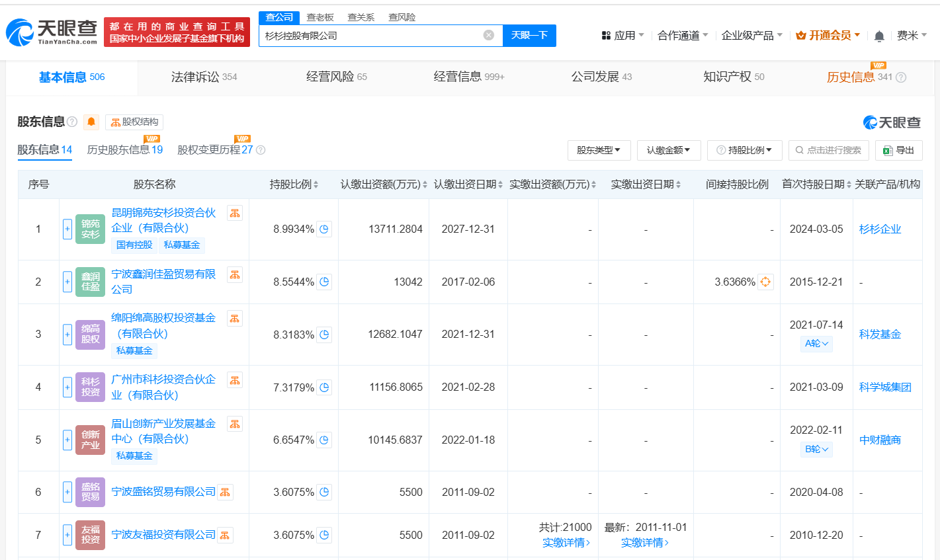The width and height of the screenshot is (940, 560).
Task: Open equity structure for 宁波盛铭贸易
Action: (x=226, y=492)
